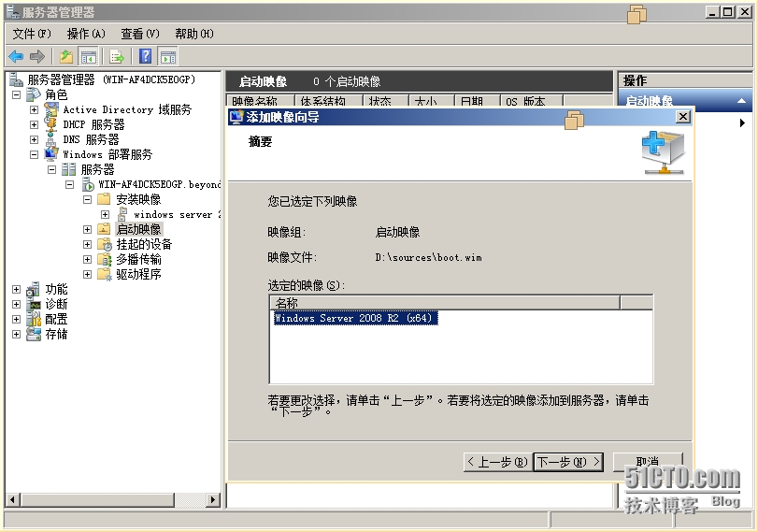The height and width of the screenshot is (532, 758).
Task: Collapse the boot images actions section arrow
Action: point(741,101)
